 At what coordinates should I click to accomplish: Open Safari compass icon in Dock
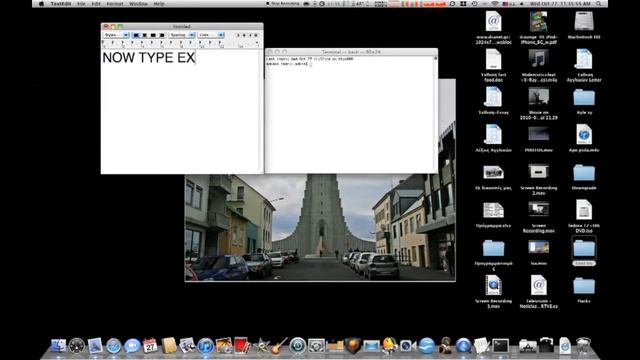pyautogui.click(x=114, y=346)
